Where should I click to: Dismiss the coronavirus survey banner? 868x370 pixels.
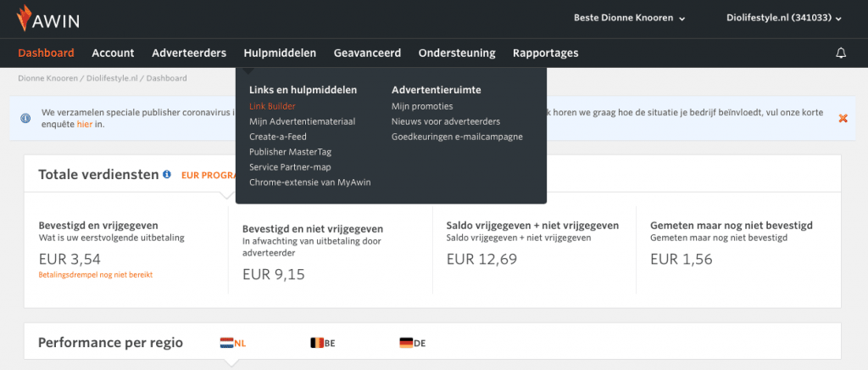(x=843, y=118)
